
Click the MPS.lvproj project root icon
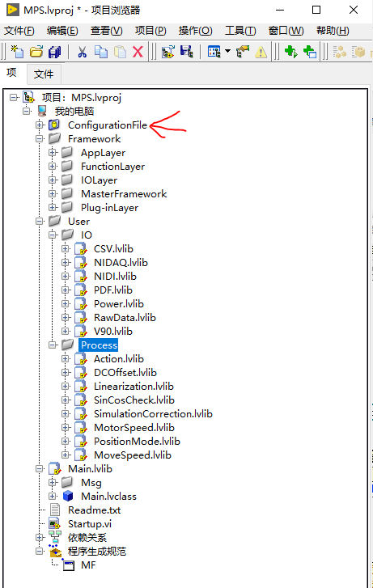pos(29,97)
